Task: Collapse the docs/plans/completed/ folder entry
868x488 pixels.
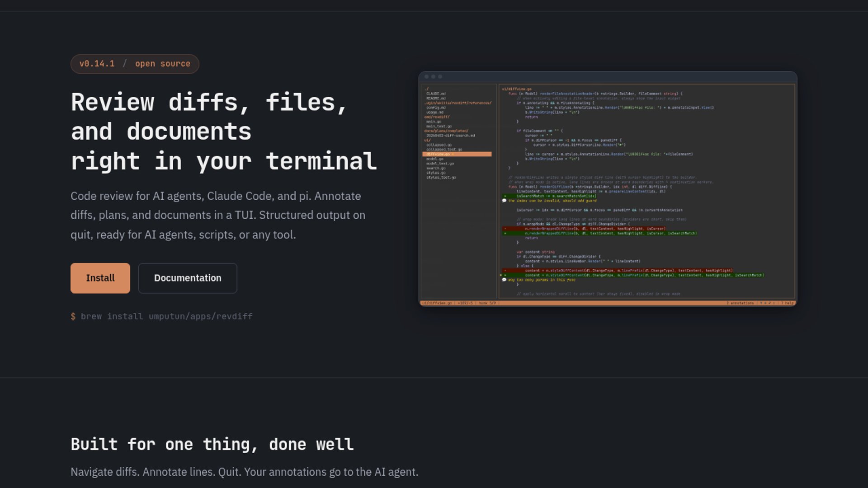Action: tap(446, 131)
